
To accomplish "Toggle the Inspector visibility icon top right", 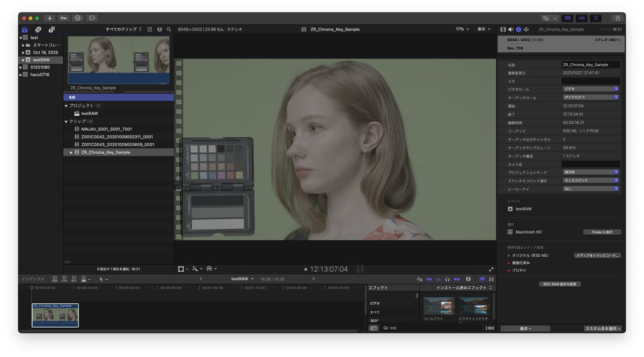I will click(596, 18).
